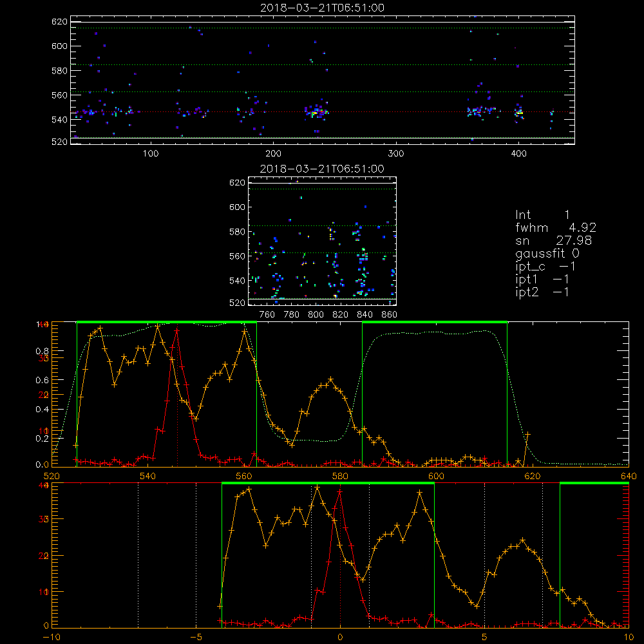Click x-axis label 840 on middle plot
Viewport: 644px width, 644px height.
365,315
